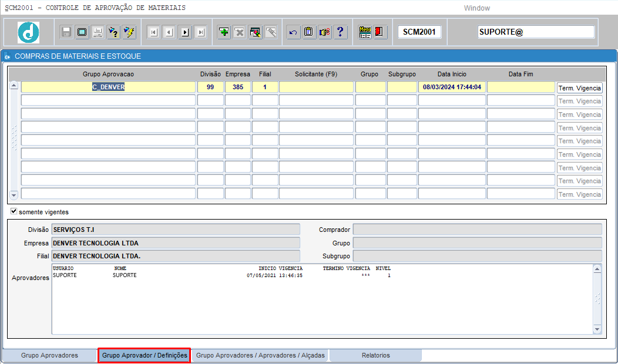This screenshot has width=618, height=364.
Task: Click the SUPORTE@ user field
Action: point(536,32)
